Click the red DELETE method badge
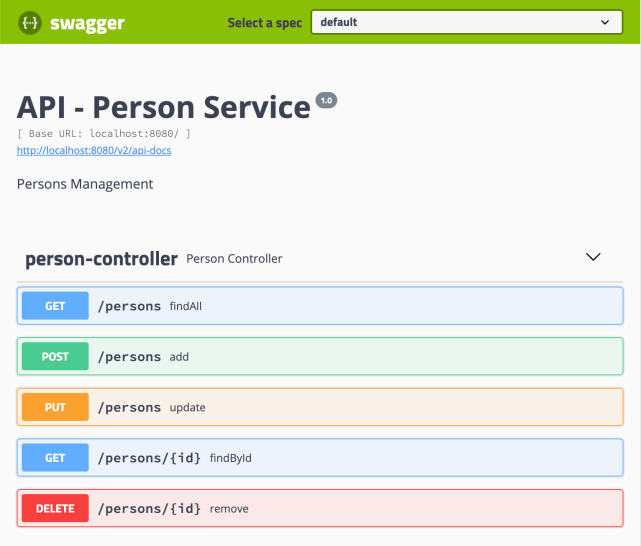 pos(55,508)
